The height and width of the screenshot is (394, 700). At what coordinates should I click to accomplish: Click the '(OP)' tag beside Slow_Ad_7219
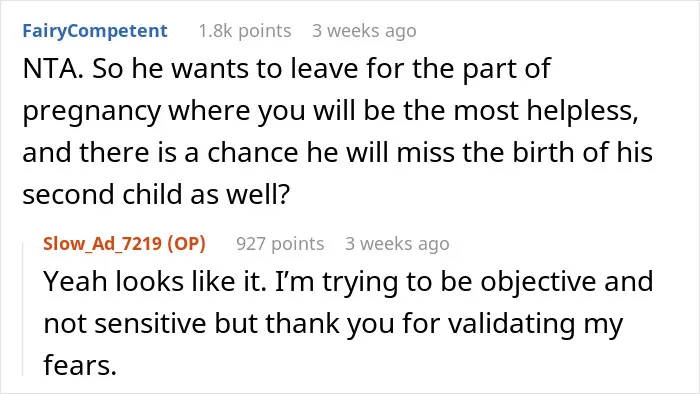[x=187, y=244]
